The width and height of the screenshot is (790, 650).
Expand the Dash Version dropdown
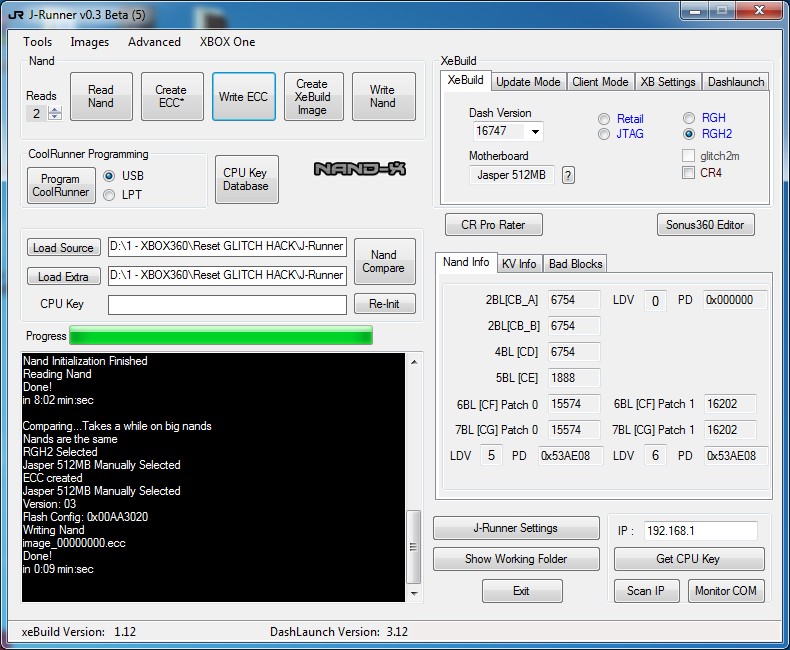click(535, 132)
